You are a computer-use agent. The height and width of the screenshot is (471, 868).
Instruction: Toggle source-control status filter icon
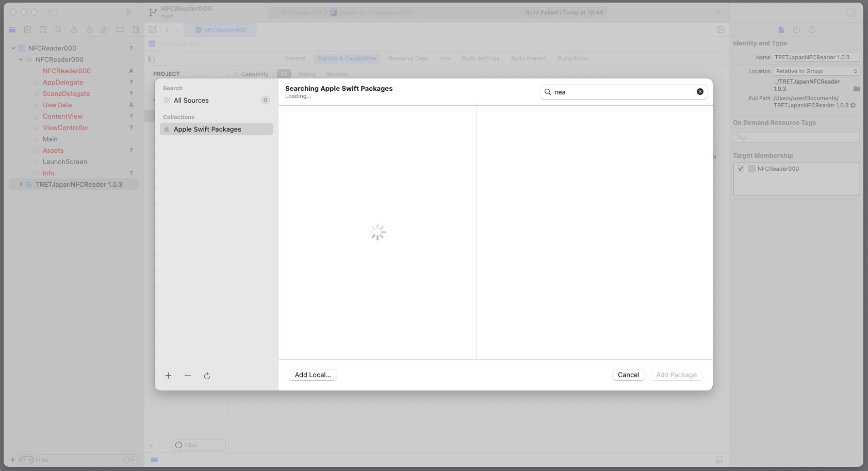point(135,460)
